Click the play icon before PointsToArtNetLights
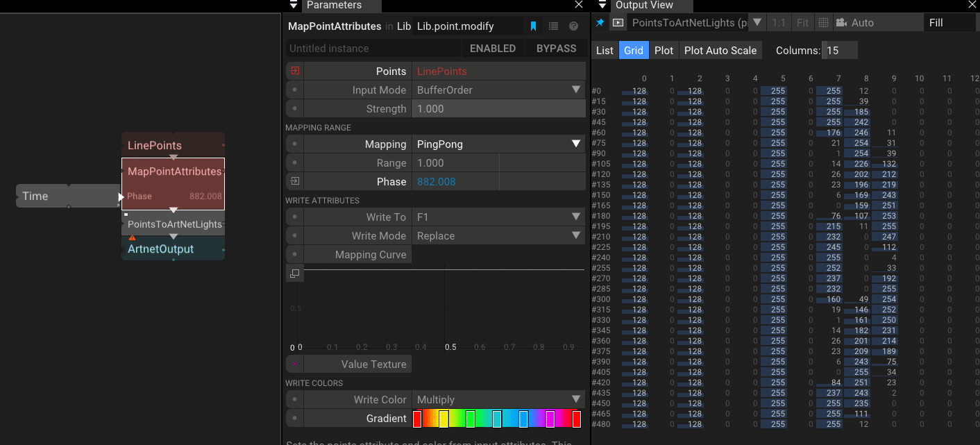Screen dimensions: 980x445 click(x=618, y=23)
